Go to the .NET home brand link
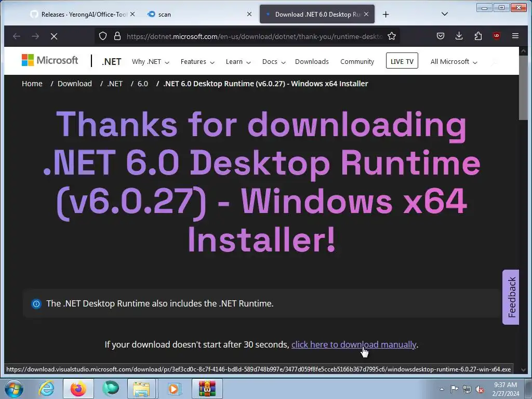 (x=111, y=62)
